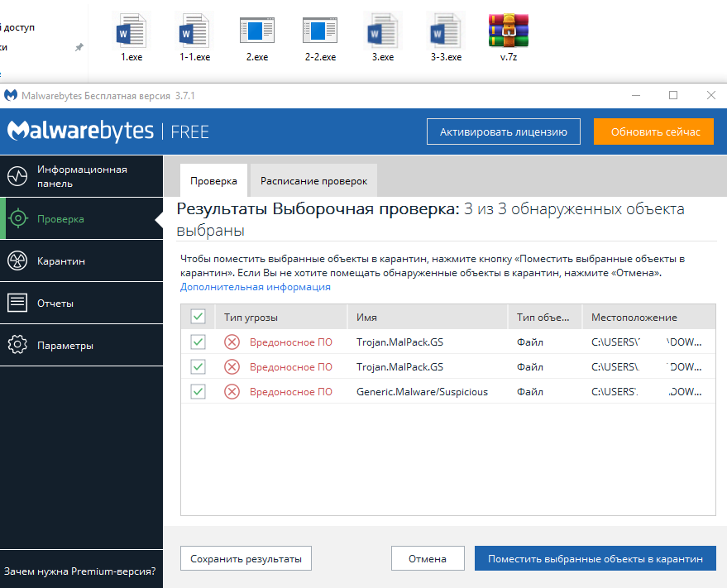This screenshot has width=727, height=588.
Task: Click the Generic.Malware/Suspicious name cell
Action: 422,392
